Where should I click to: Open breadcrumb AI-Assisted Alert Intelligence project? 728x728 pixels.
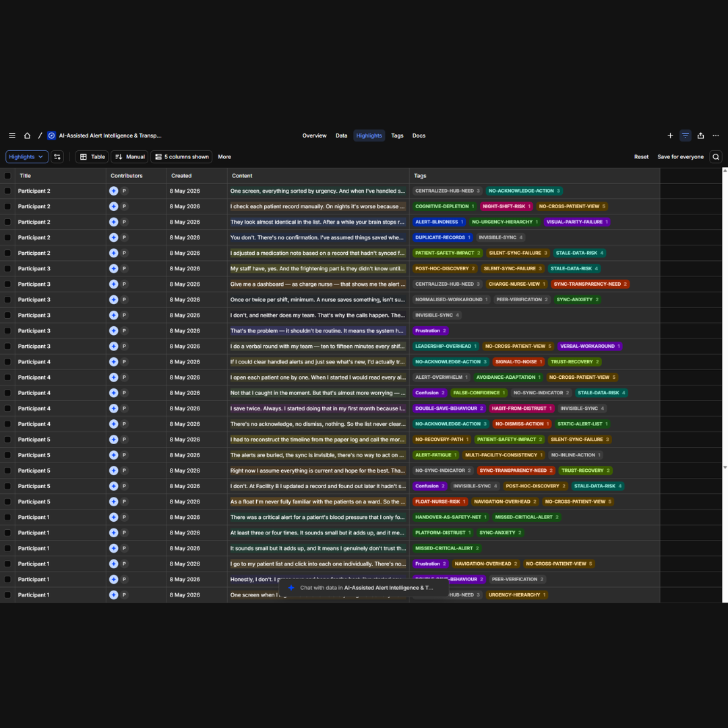coord(110,135)
